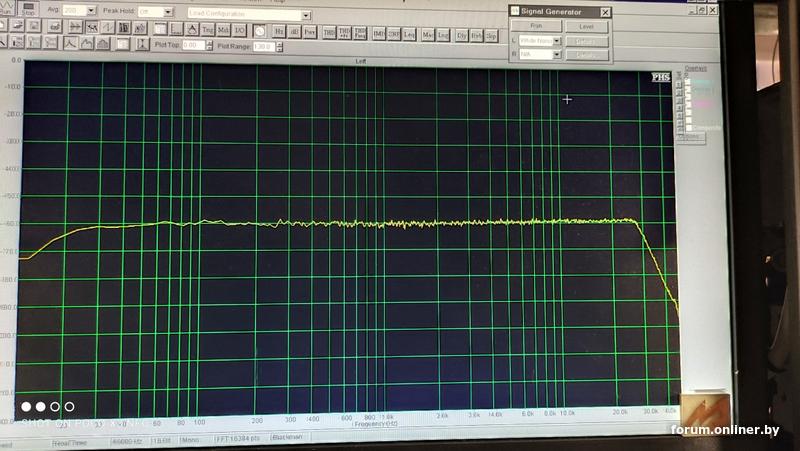This screenshot has height=451, width=800.
Task: Toggle the Composite overlay checkbox
Action: tap(689, 128)
